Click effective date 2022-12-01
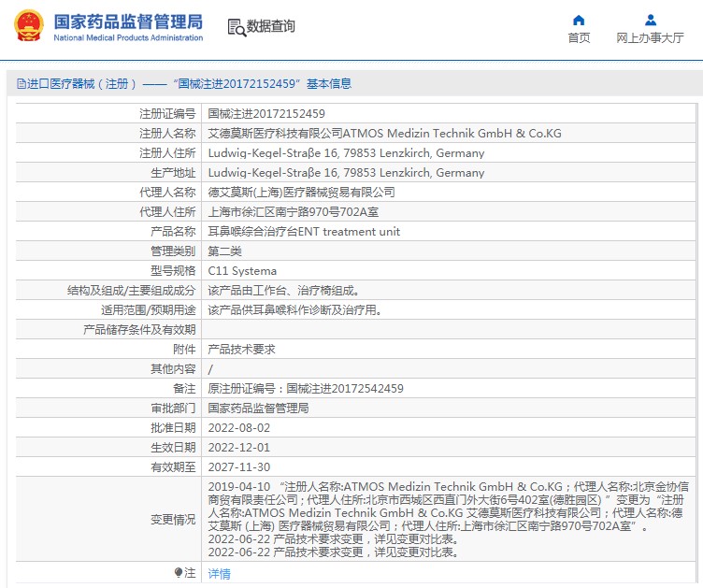The height and width of the screenshot is (588, 703). (x=239, y=448)
